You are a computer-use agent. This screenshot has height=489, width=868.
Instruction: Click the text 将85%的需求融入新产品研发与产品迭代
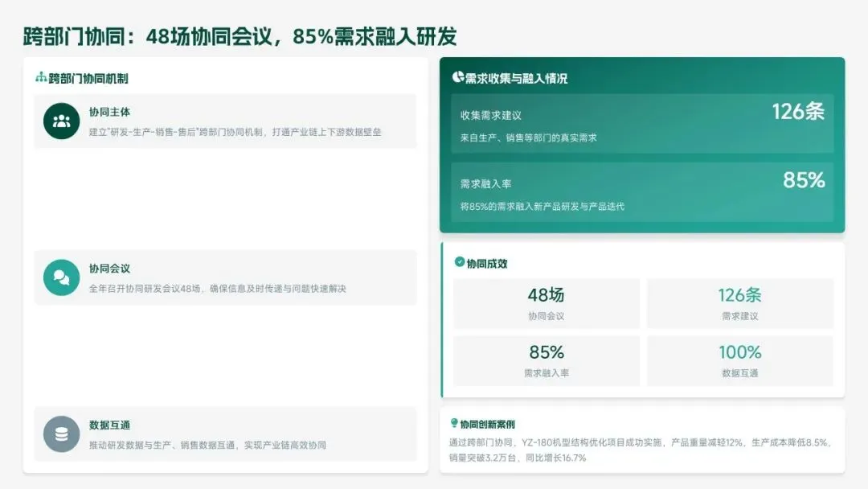point(542,207)
